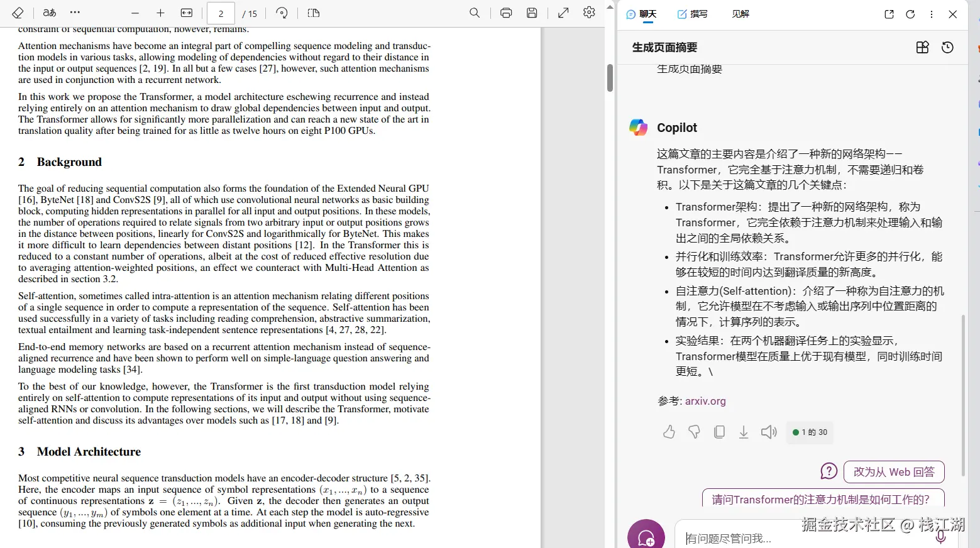Open the arxiv.org reference link
980x548 pixels.
(x=705, y=401)
